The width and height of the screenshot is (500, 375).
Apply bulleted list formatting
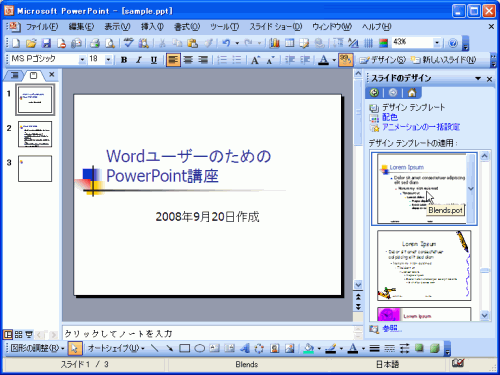236,60
